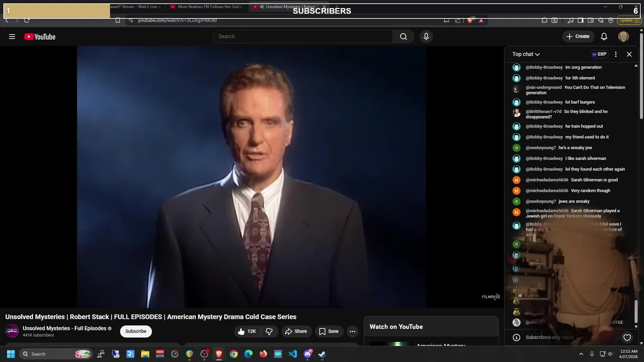Open Arduino IDE from taskbar
Image resolution: width=644 pixels, height=362 pixels.
click(278, 354)
